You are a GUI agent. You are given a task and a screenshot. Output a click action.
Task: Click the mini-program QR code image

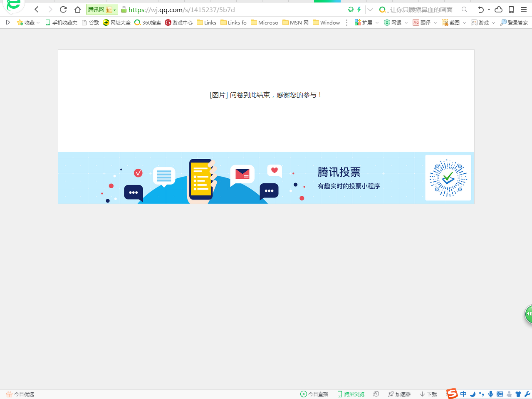pos(448,178)
